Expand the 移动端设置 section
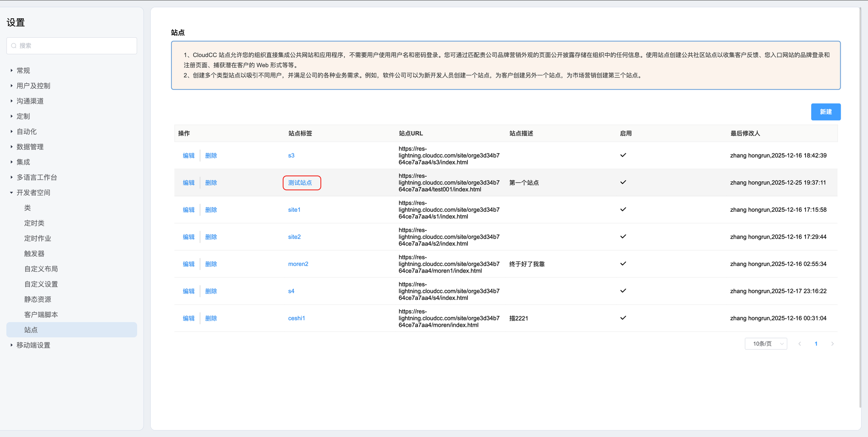The height and width of the screenshot is (437, 868). (x=33, y=345)
